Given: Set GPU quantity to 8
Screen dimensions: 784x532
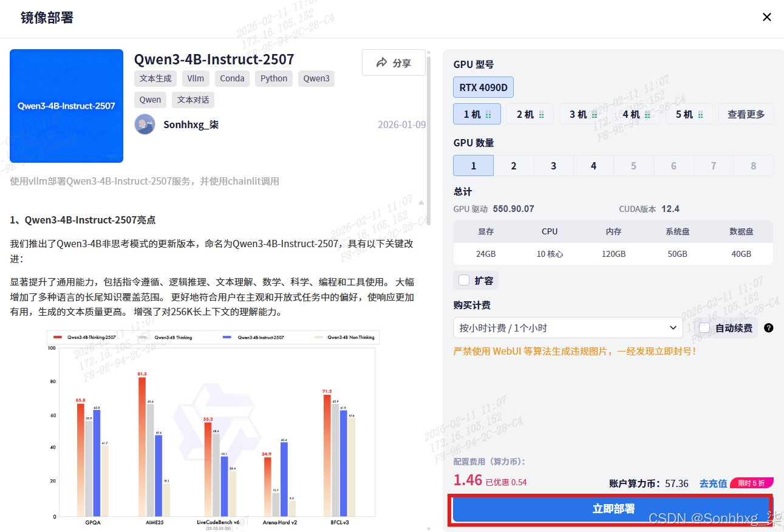Looking at the screenshot, I should [754, 165].
